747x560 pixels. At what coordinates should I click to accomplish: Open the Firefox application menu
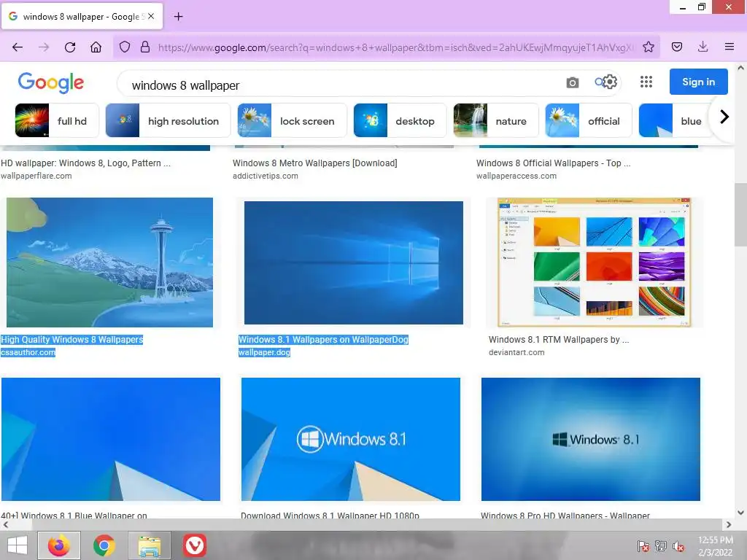[x=729, y=47]
